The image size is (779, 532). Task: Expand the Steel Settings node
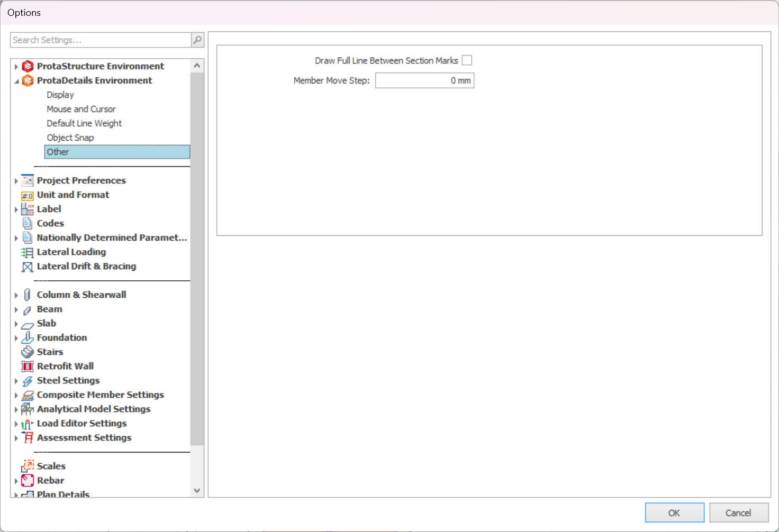(16, 381)
